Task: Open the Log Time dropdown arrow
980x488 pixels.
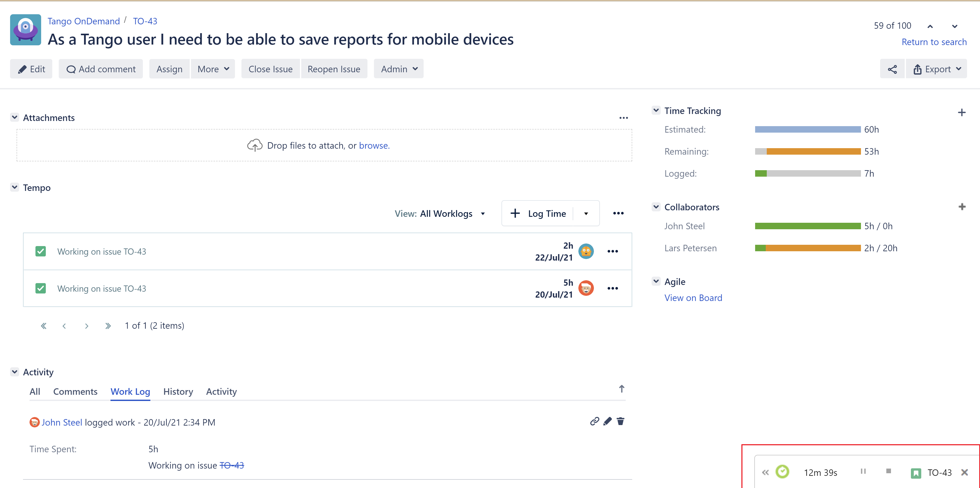Action: (x=586, y=213)
